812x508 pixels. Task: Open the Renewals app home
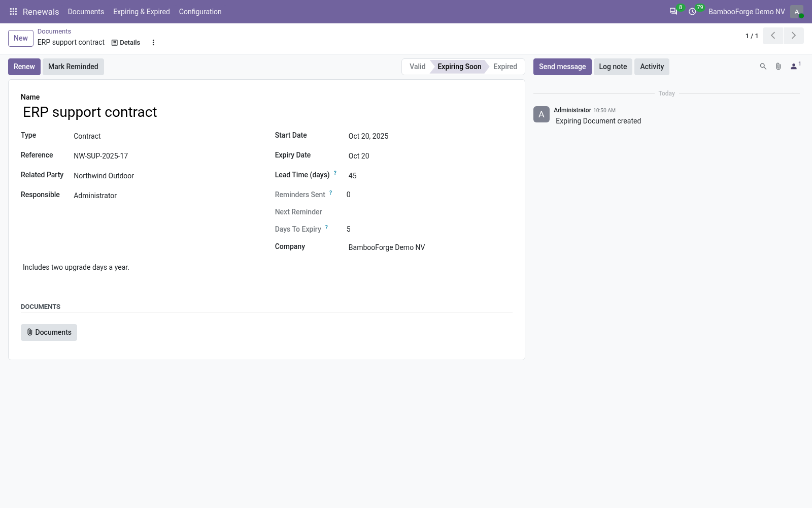[41, 12]
